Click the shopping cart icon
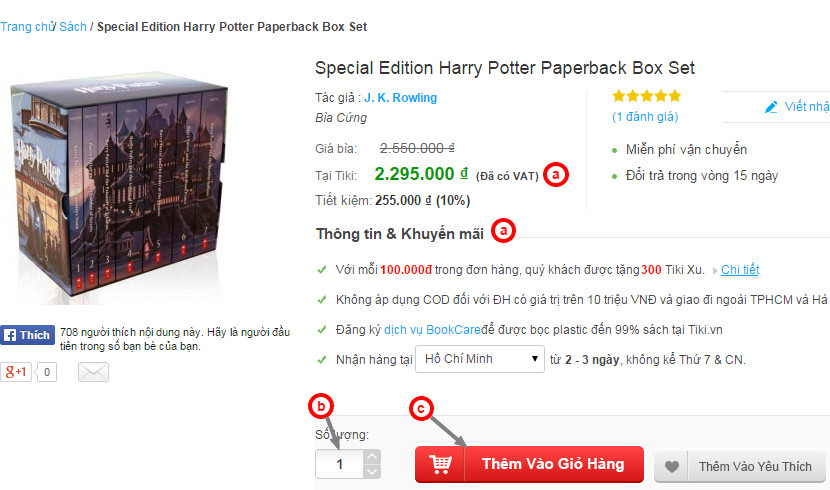This screenshot has width=830, height=490. (440, 464)
